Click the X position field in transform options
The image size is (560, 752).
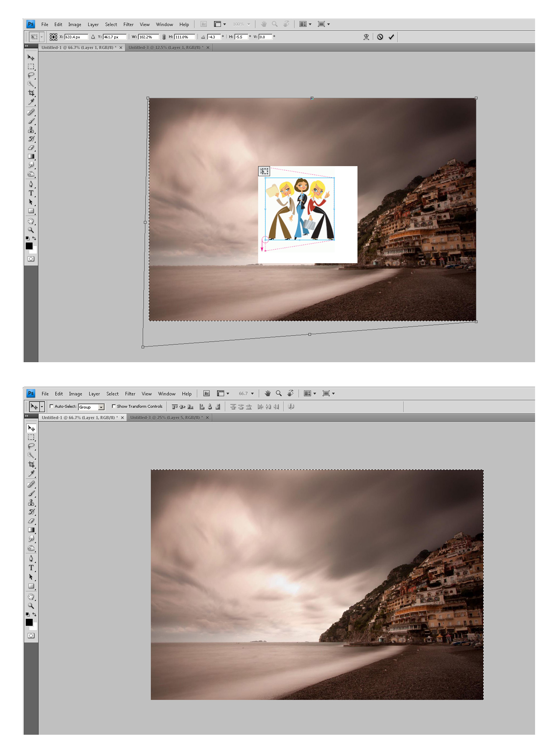pyautogui.click(x=76, y=37)
